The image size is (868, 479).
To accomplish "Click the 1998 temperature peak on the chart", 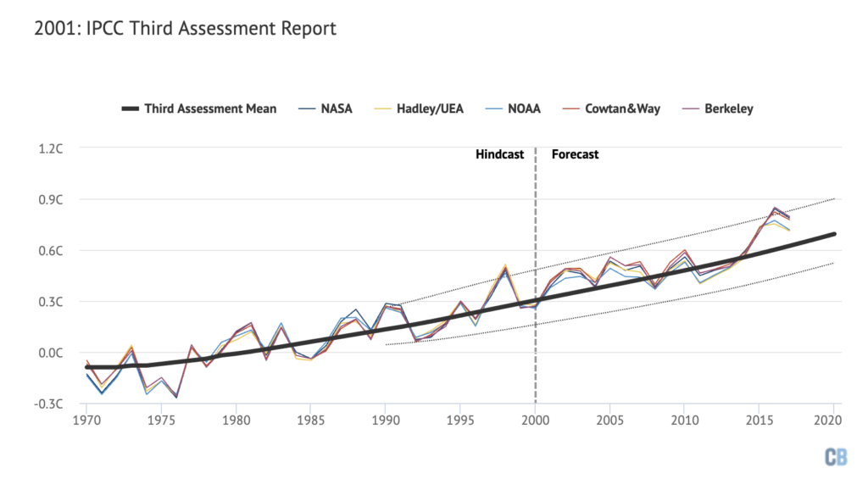I will (505, 267).
